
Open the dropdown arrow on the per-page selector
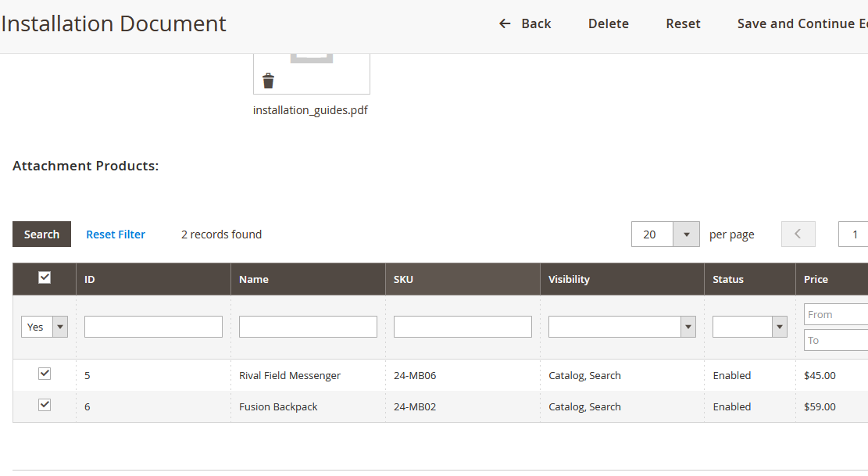point(686,234)
